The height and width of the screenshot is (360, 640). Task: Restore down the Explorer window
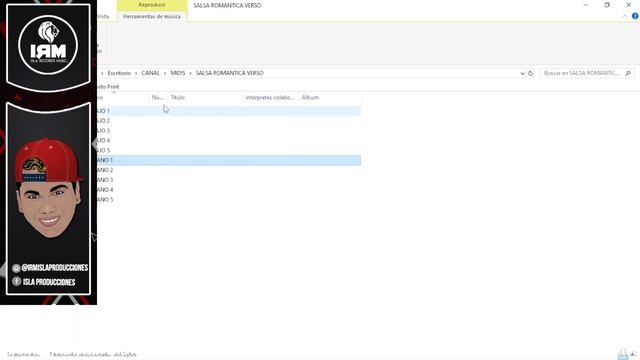tap(607, 5)
